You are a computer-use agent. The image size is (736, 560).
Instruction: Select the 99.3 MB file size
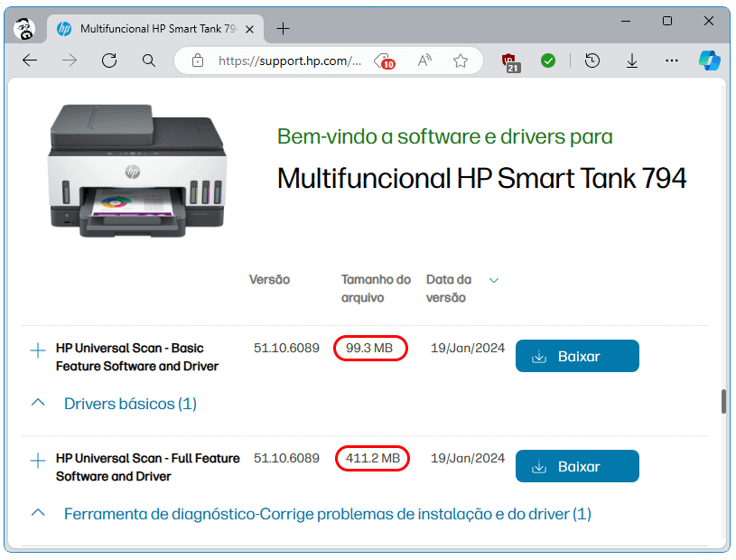[369, 349]
